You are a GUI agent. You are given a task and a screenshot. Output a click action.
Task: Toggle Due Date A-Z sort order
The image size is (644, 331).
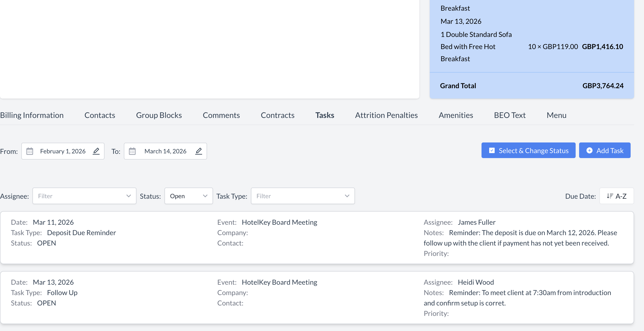coord(616,196)
